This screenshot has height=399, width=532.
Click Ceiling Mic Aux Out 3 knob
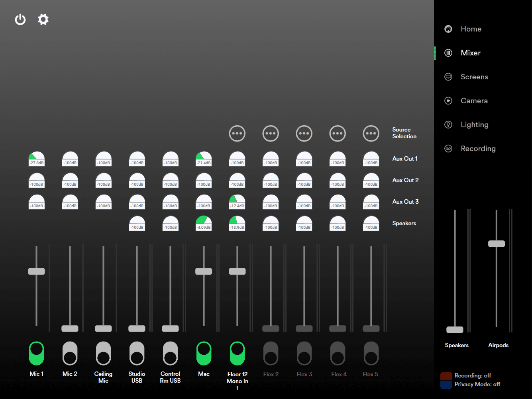pyautogui.click(x=103, y=202)
